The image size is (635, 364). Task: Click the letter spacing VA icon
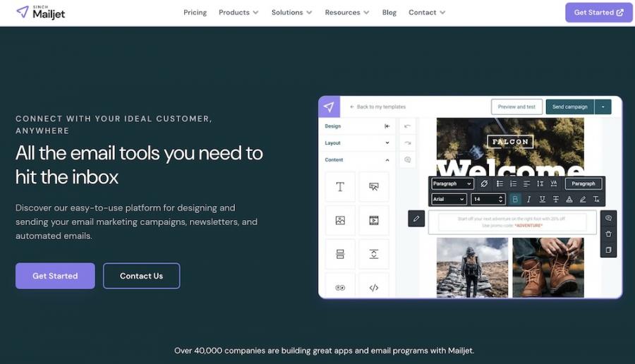pos(554,184)
